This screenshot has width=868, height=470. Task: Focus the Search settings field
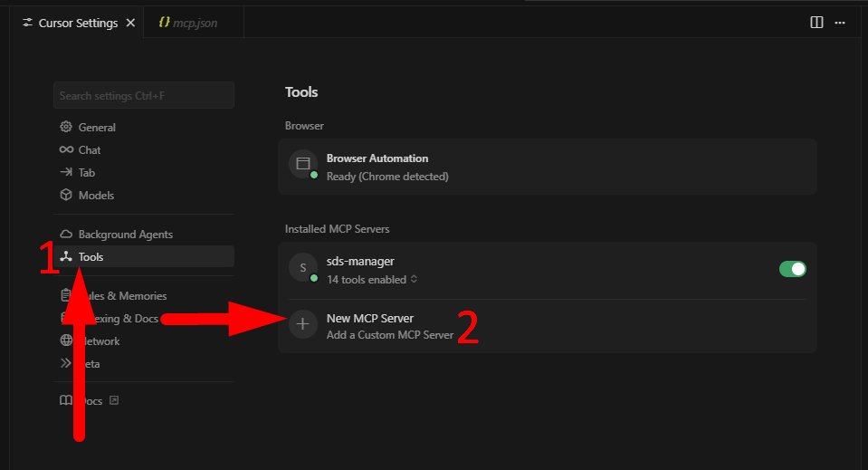(143, 95)
